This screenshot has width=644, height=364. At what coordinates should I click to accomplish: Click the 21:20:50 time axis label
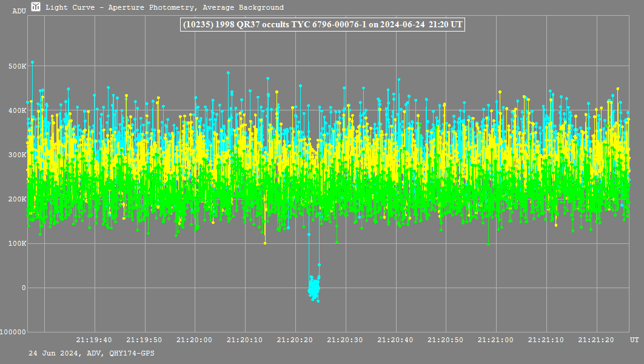tap(446, 340)
